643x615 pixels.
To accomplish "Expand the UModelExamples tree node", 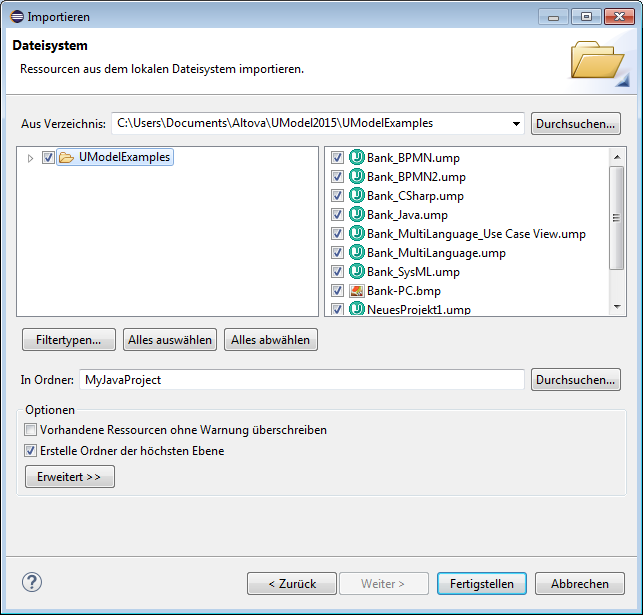I will [x=30, y=158].
